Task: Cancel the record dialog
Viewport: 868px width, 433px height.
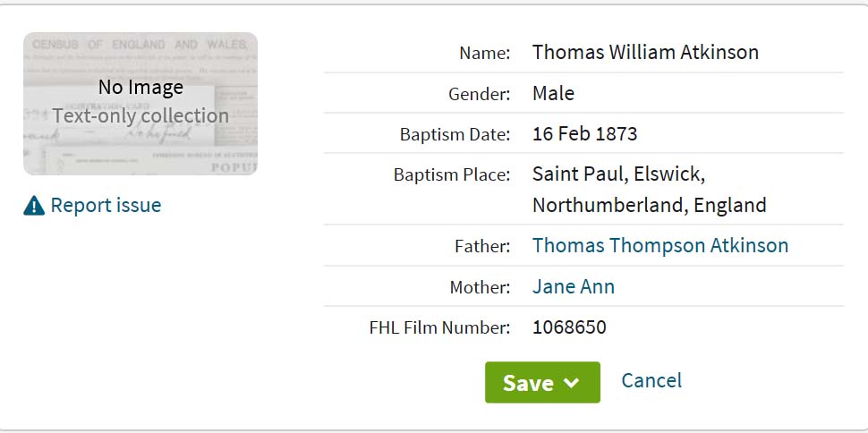Action: click(651, 380)
